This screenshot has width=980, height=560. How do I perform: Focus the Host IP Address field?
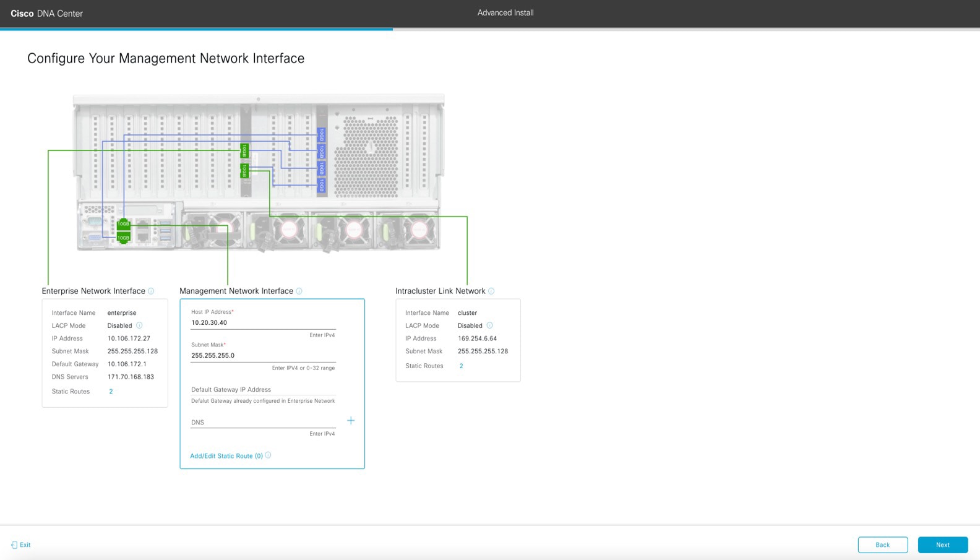262,322
